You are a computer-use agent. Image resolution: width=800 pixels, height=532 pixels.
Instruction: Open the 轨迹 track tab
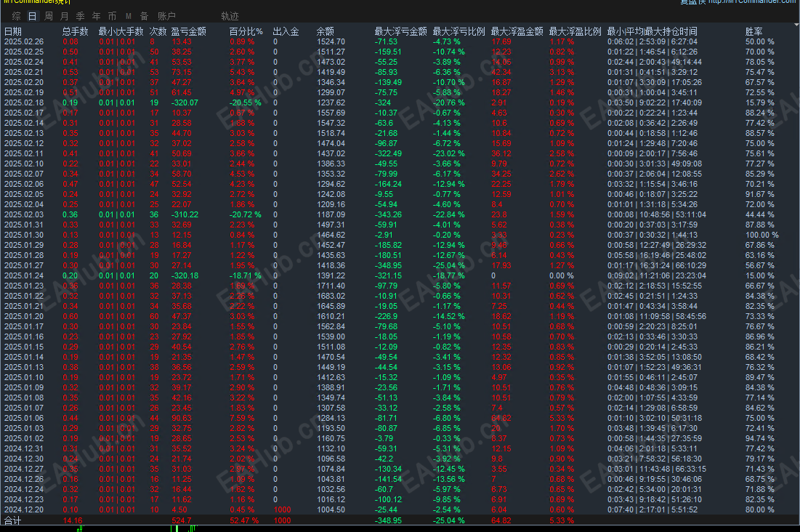click(230, 16)
